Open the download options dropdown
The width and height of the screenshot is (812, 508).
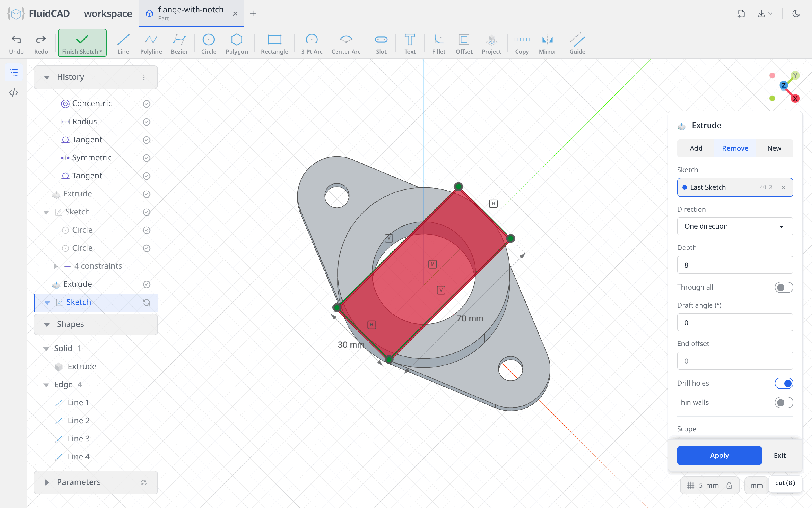point(765,14)
